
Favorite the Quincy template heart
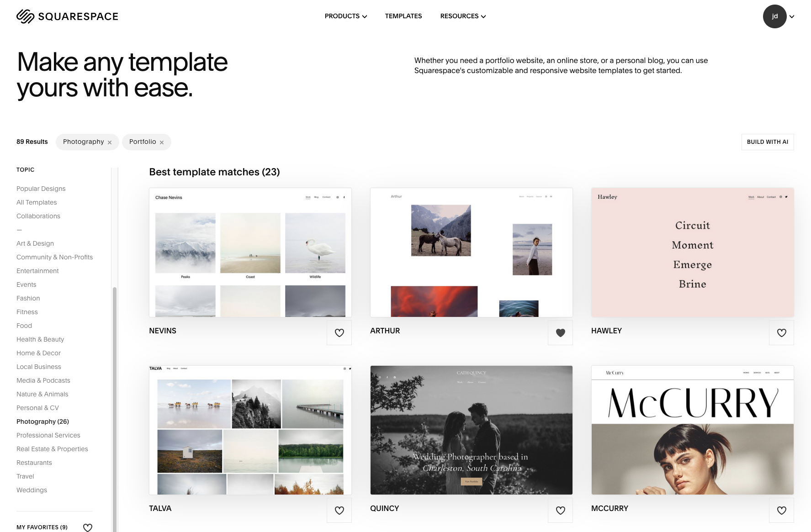(561, 511)
